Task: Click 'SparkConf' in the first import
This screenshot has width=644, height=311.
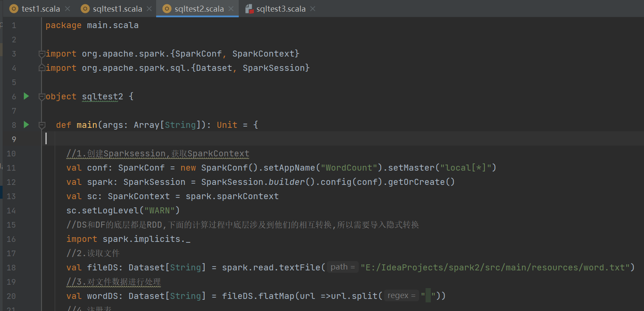Action: click(x=199, y=54)
